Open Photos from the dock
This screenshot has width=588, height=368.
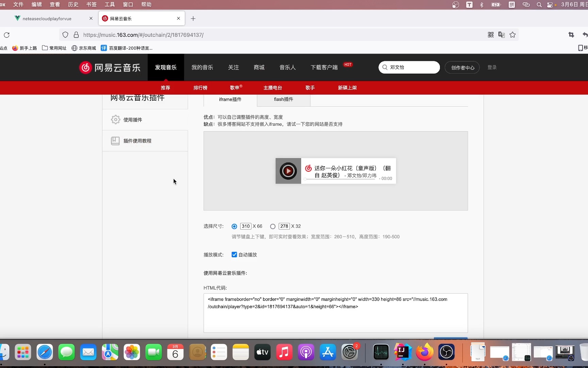[x=132, y=352]
